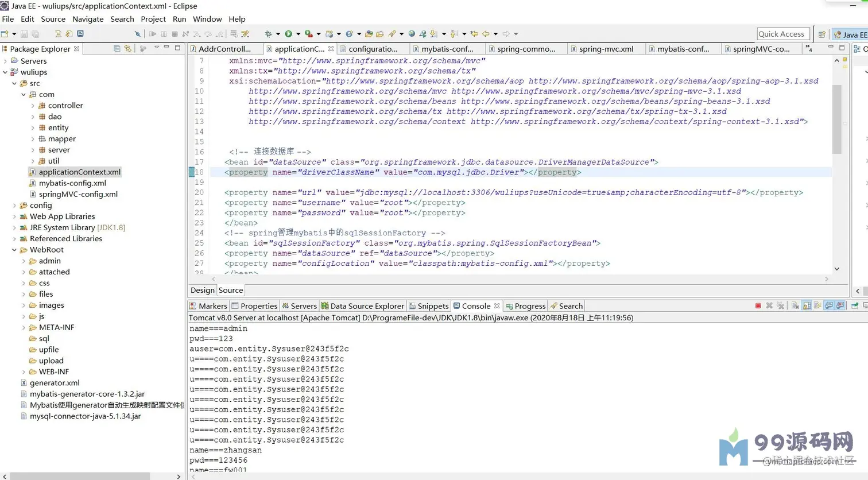Collapse the wuliups project node
Screen dimensions: 868x480
click(5, 72)
